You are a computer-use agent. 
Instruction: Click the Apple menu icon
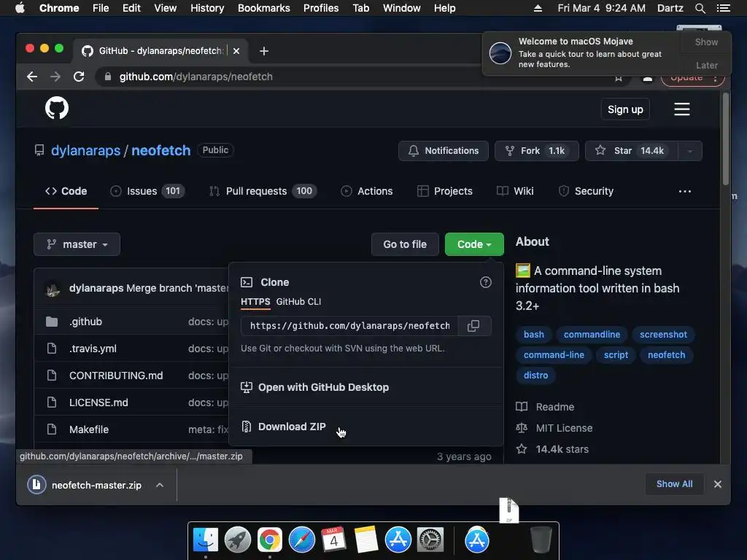[20, 8]
